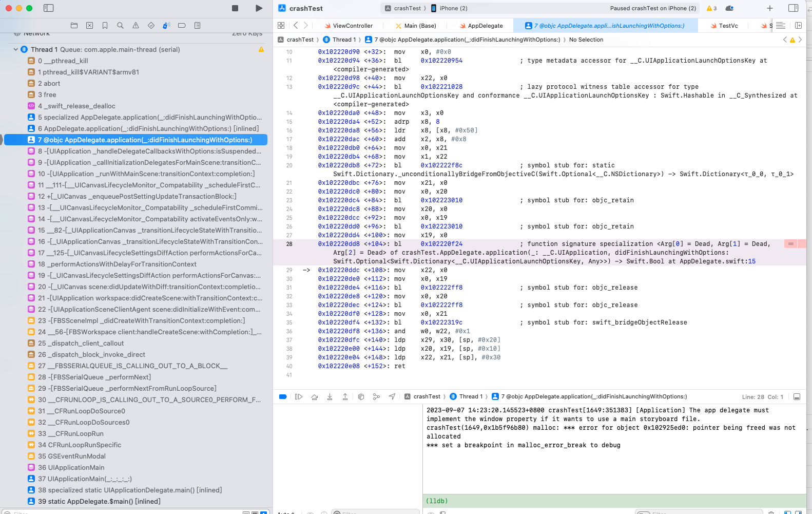Screen dimensions: 812x514
Task: Add an editor split on the right
Action: coord(798,25)
